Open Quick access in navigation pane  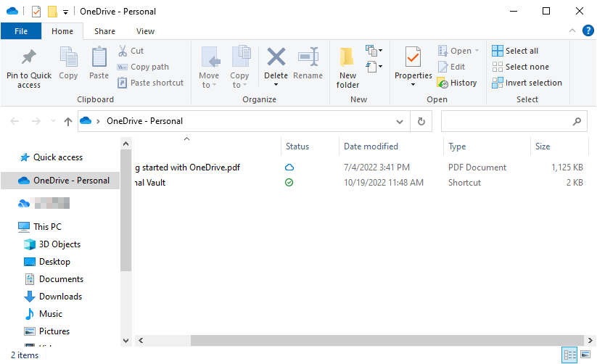tap(52, 157)
